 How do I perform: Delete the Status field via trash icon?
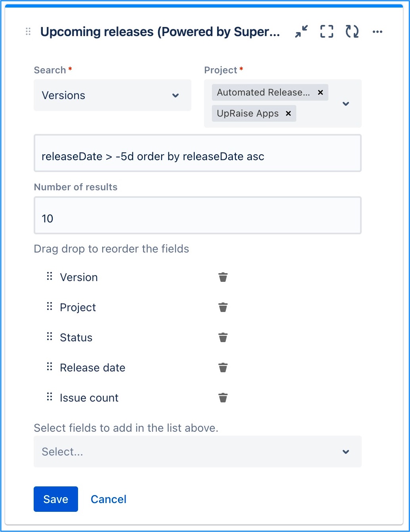click(223, 337)
